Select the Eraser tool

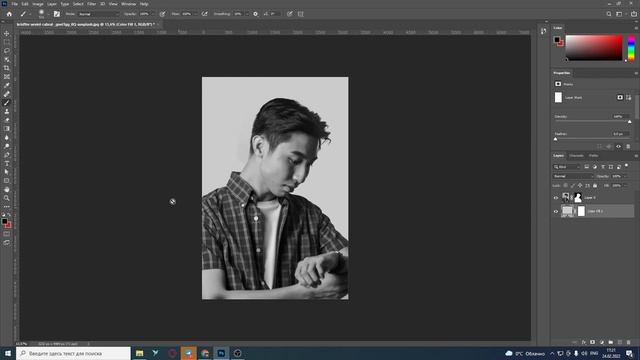click(7, 120)
